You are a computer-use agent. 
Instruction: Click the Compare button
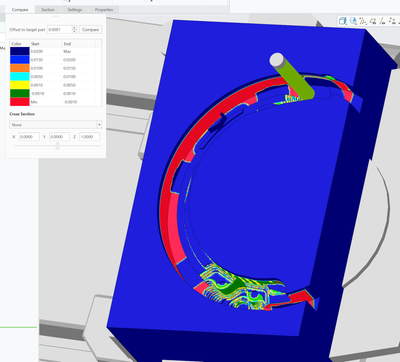point(91,30)
